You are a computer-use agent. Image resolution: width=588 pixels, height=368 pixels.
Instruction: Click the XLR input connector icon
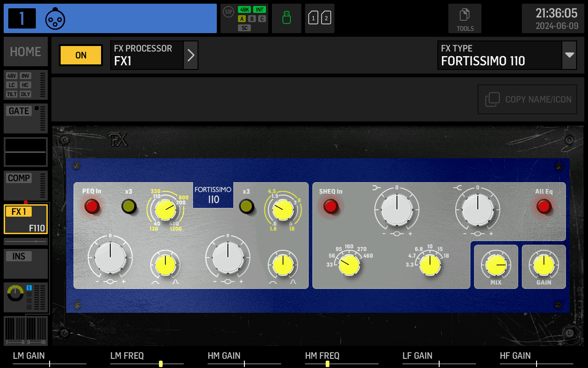click(x=55, y=18)
